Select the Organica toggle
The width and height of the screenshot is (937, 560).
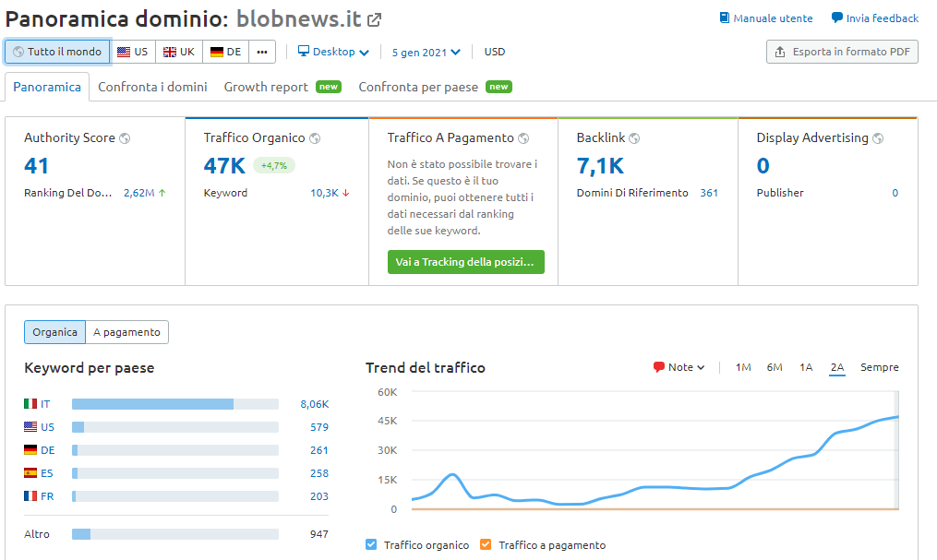coord(55,332)
